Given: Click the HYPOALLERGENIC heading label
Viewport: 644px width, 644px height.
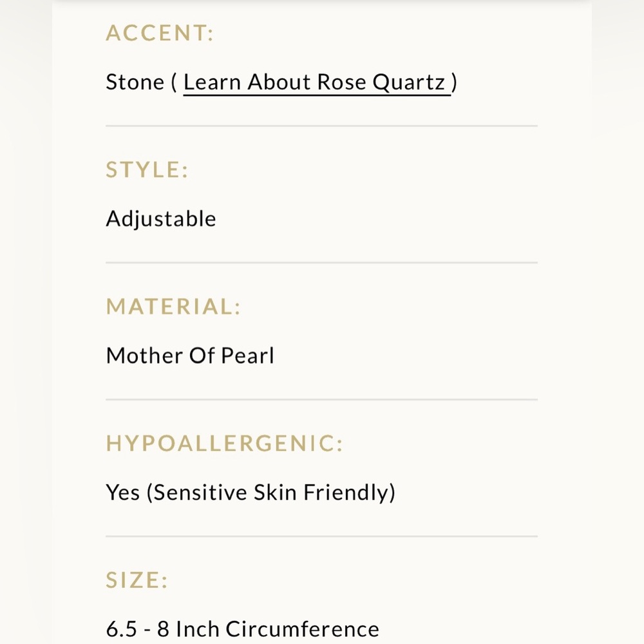Looking at the screenshot, I should pyautogui.click(x=224, y=443).
